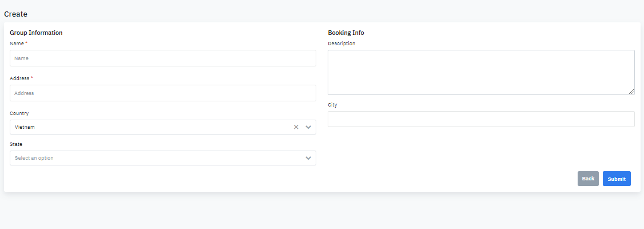The width and height of the screenshot is (644, 229).
Task: Grab the Description textarea resize handle
Action: [631, 92]
